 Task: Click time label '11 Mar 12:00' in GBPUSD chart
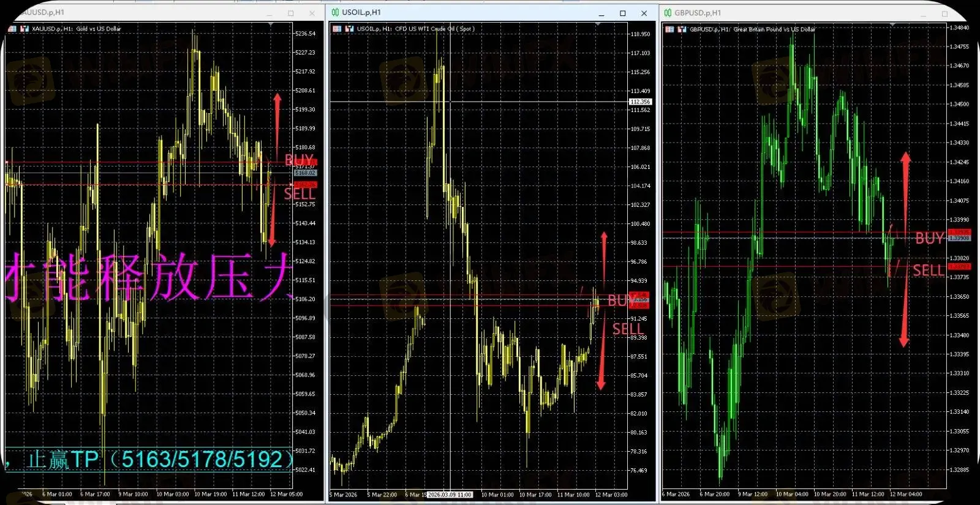point(868,495)
